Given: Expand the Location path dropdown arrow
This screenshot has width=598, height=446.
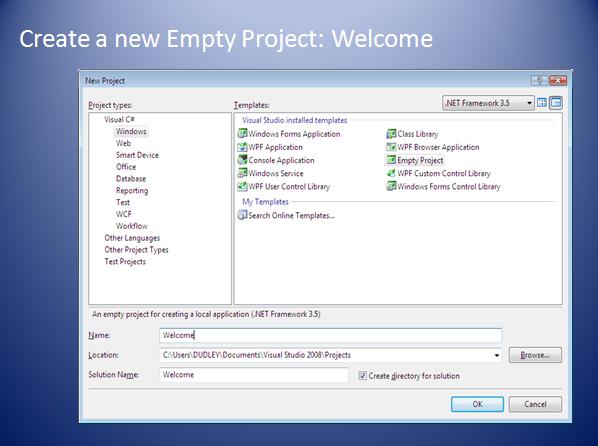Looking at the screenshot, I should point(497,355).
